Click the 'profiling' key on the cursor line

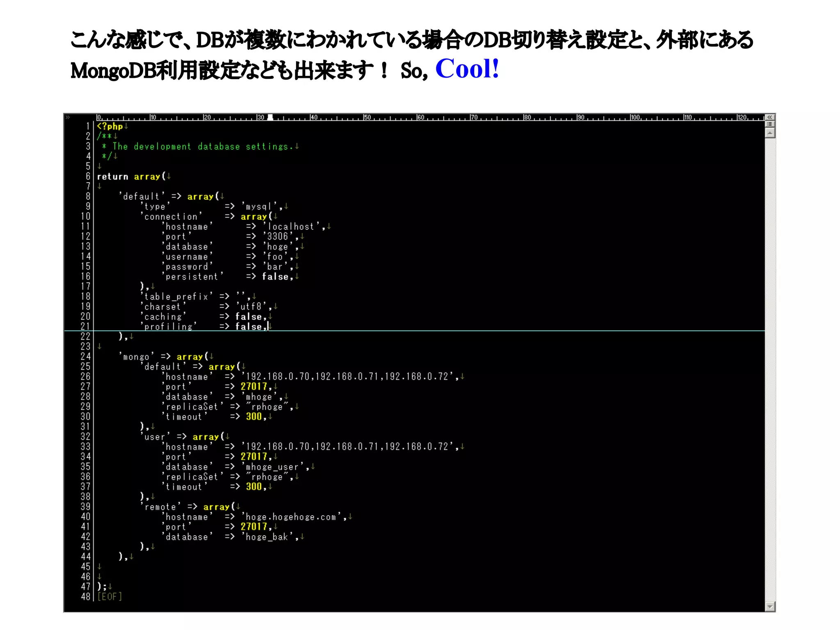(169, 326)
